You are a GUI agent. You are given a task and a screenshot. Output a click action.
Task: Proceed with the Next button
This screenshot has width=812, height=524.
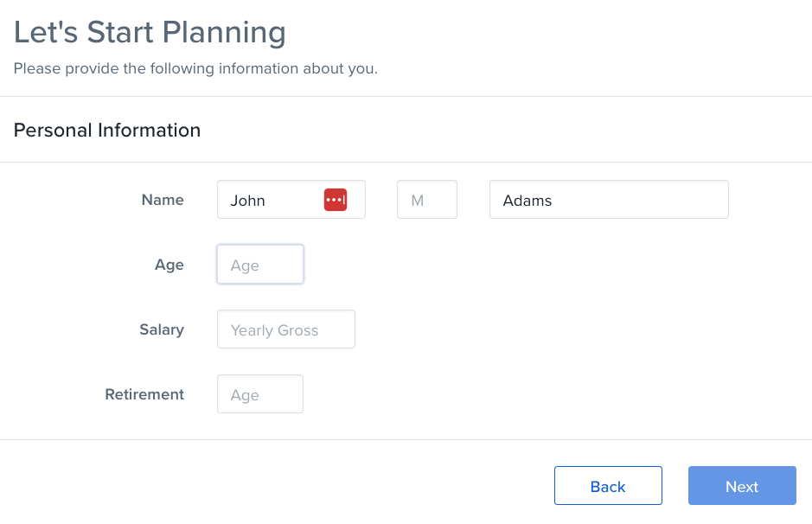tap(742, 486)
